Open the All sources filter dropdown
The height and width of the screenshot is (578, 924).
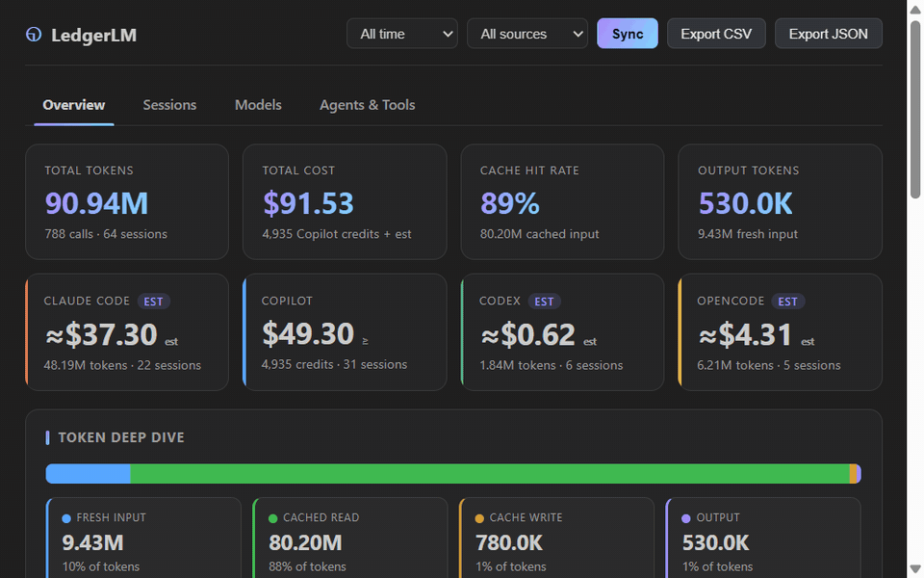point(526,34)
